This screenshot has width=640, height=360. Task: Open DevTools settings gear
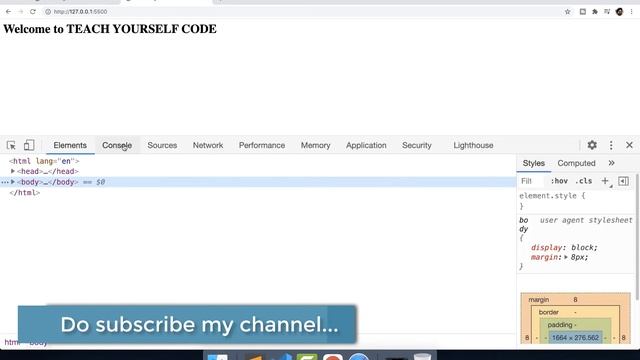pyautogui.click(x=592, y=145)
